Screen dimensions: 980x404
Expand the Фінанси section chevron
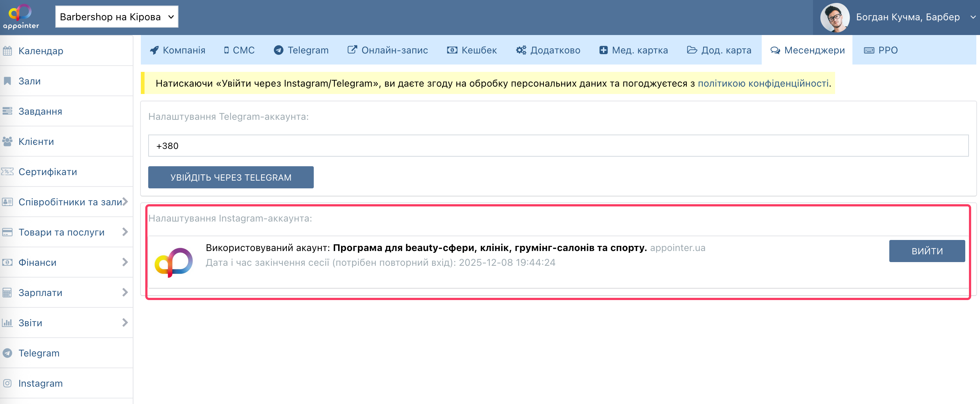(x=125, y=262)
